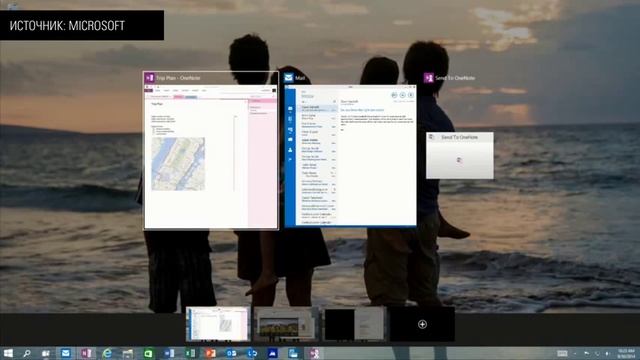This screenshot has height=360, width=640.
Task: Launch PowerPoint from the taskbar
Action: (211, 353)
